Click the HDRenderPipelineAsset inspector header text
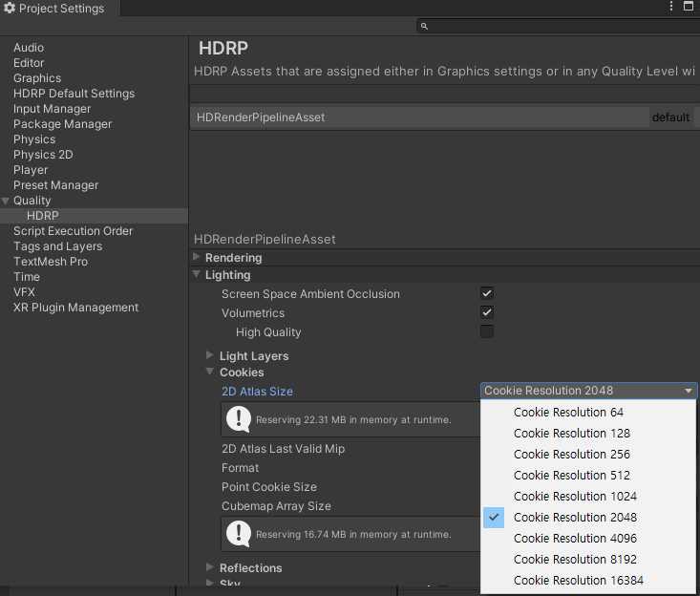The width and height of the screenshot is (700, 596). click(x=265, y=240)
